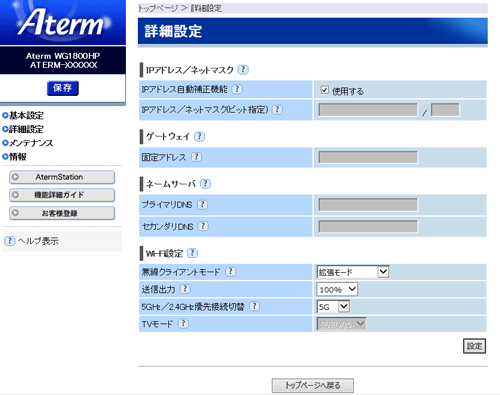Image resolution: width=500 pixels, height=395 pixels.
Task: Click the netmask bit input field
Action: pyautogui.click(x=445, y=110)
